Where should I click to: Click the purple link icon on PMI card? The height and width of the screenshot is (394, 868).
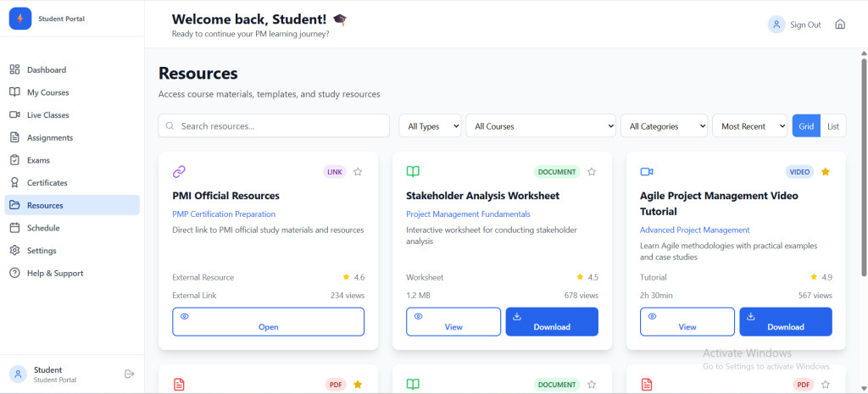pos(179,172)
